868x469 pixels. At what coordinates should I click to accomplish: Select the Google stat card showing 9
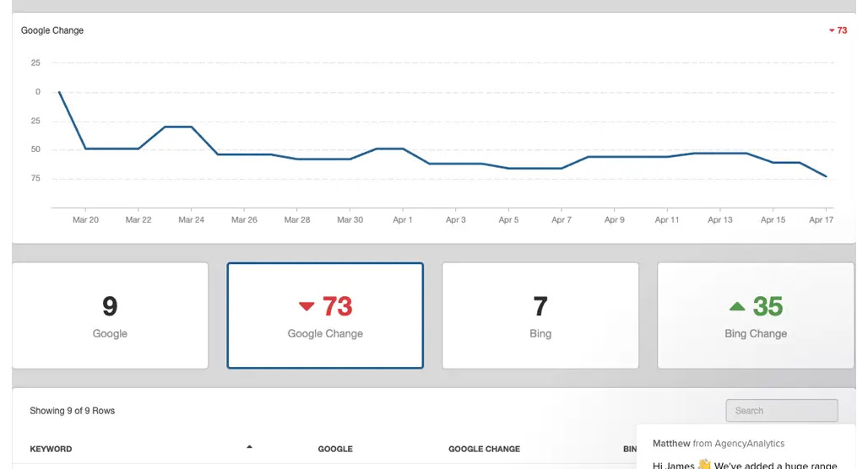[110, 315]
